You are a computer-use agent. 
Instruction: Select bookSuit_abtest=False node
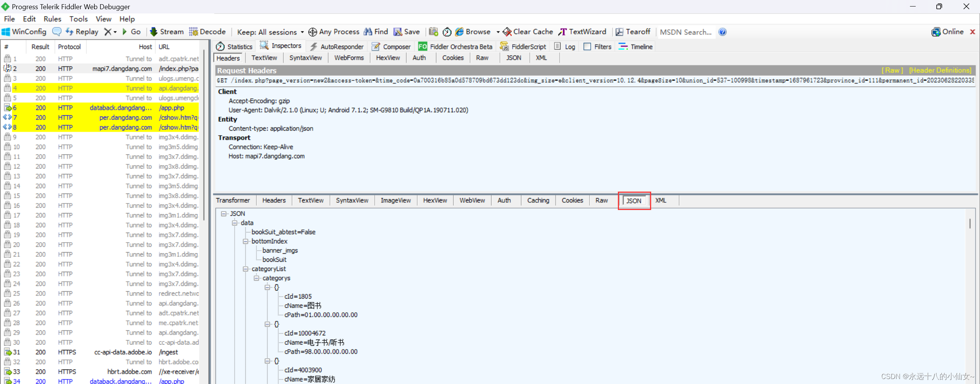pos(283,232)
